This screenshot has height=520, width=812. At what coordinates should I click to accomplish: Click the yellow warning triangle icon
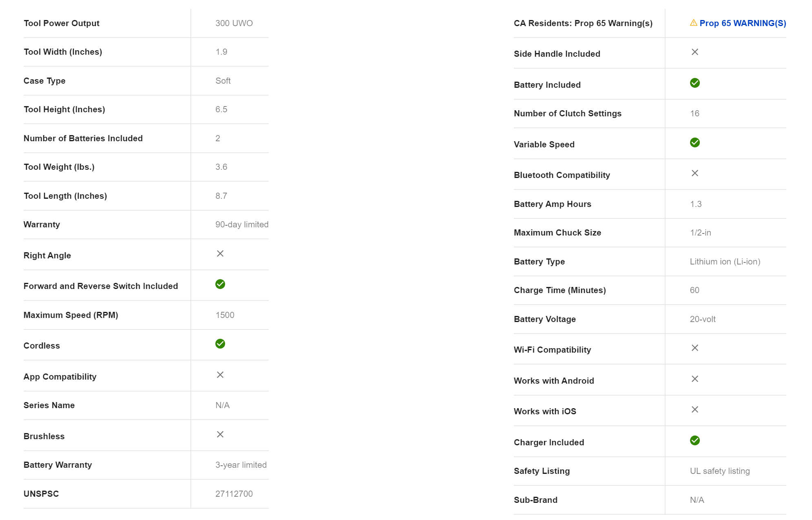[x=693, y=23]
